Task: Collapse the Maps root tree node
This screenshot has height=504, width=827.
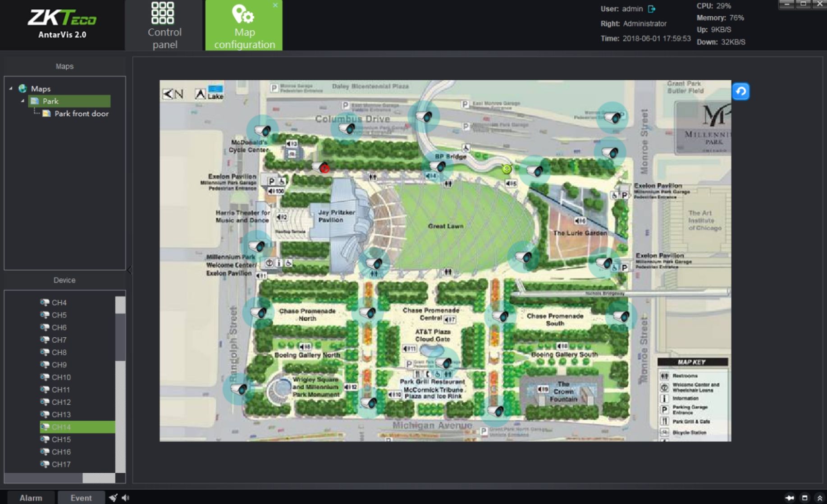Action: [11, 89]
